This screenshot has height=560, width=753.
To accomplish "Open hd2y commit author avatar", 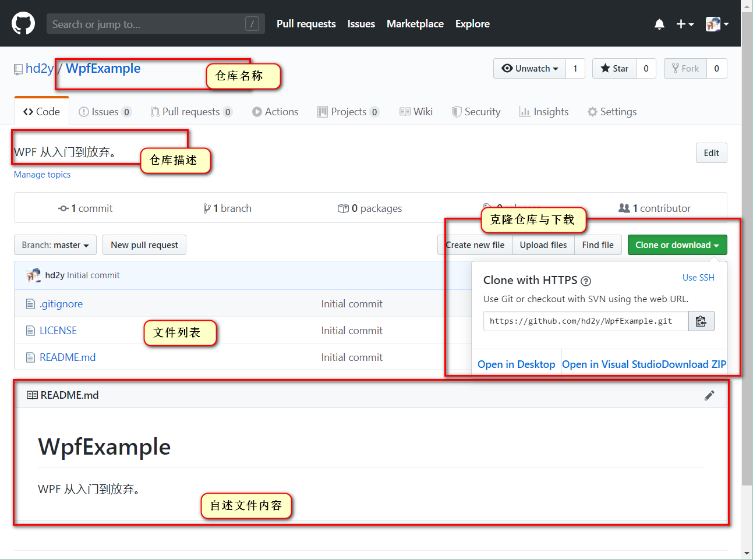I will 34,275.
